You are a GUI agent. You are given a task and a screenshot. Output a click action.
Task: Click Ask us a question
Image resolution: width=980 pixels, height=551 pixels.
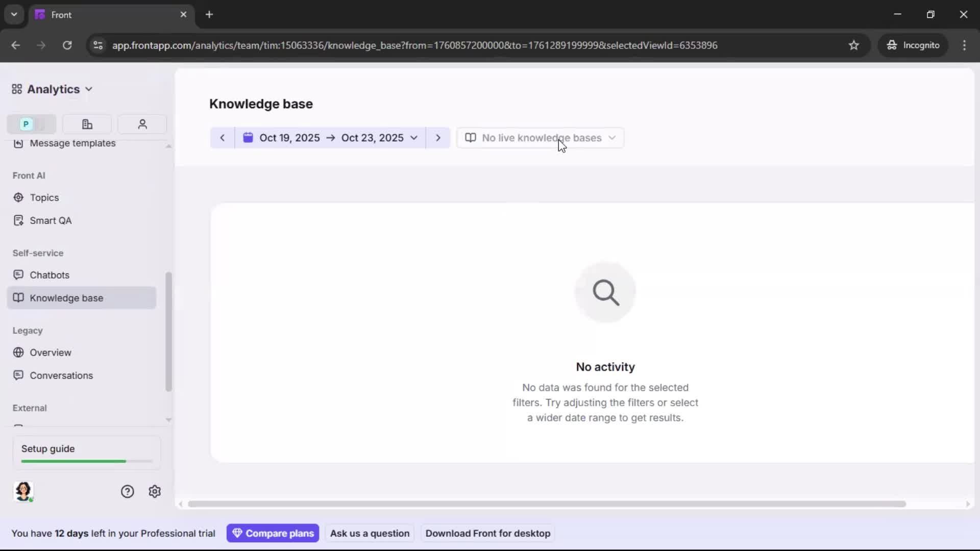pos(370,533)
